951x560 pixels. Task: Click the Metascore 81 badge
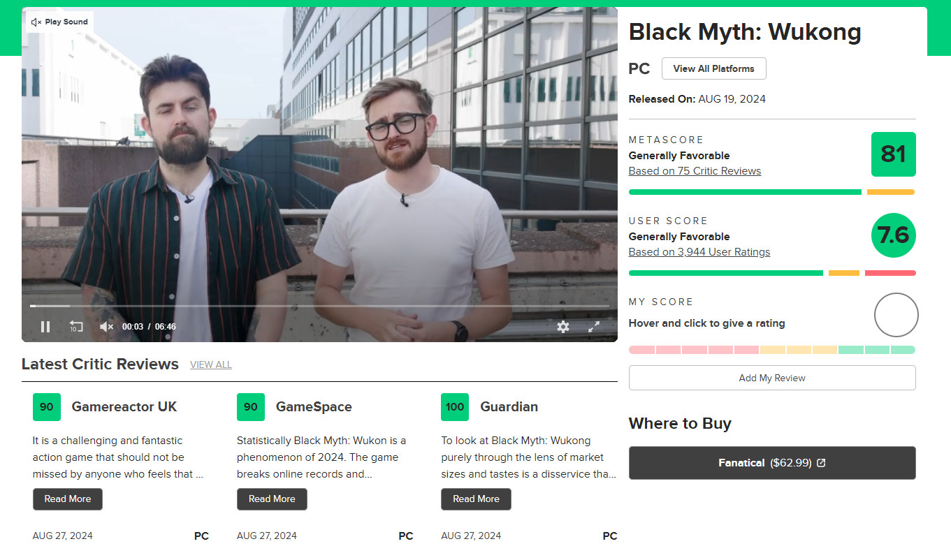(893, 154)
